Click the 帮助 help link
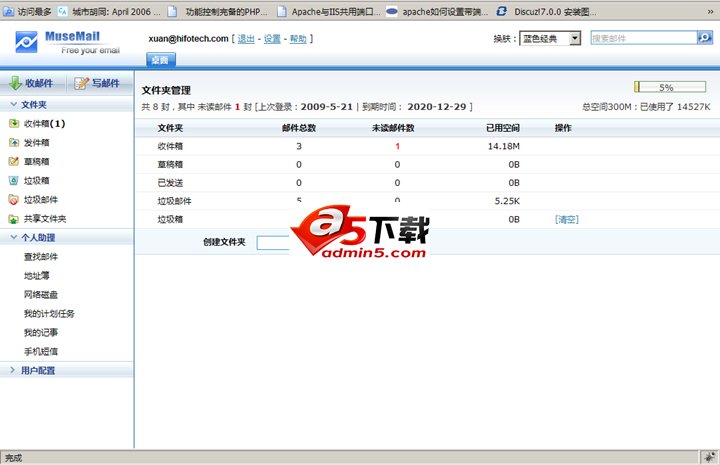This screenshot has width=720, height=465. click(x=298, y=39)
